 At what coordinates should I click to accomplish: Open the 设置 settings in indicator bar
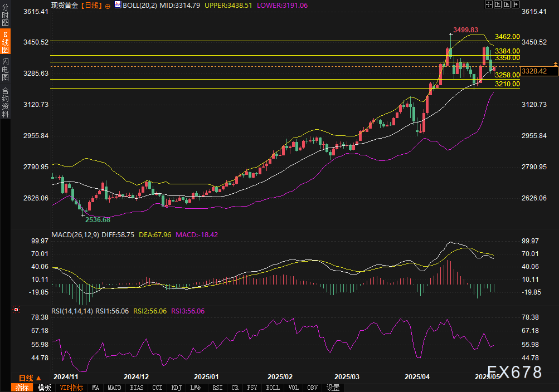333,388
